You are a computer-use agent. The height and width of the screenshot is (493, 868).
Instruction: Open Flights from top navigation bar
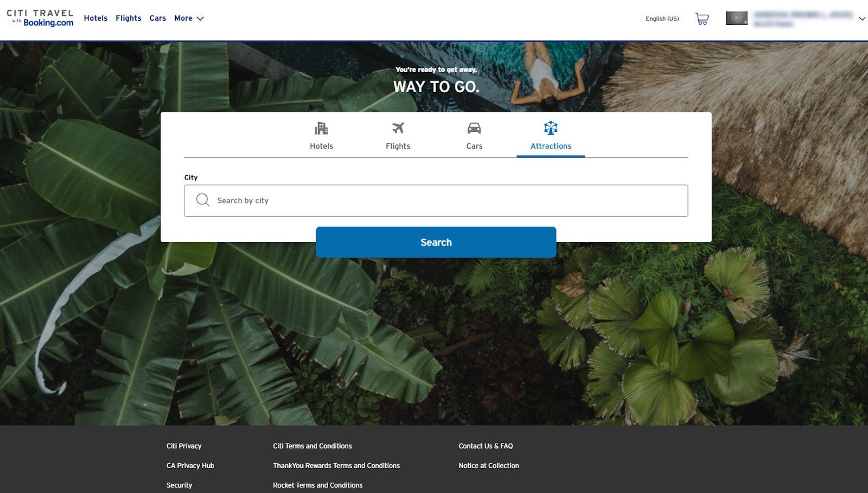[x=128, y=18]
